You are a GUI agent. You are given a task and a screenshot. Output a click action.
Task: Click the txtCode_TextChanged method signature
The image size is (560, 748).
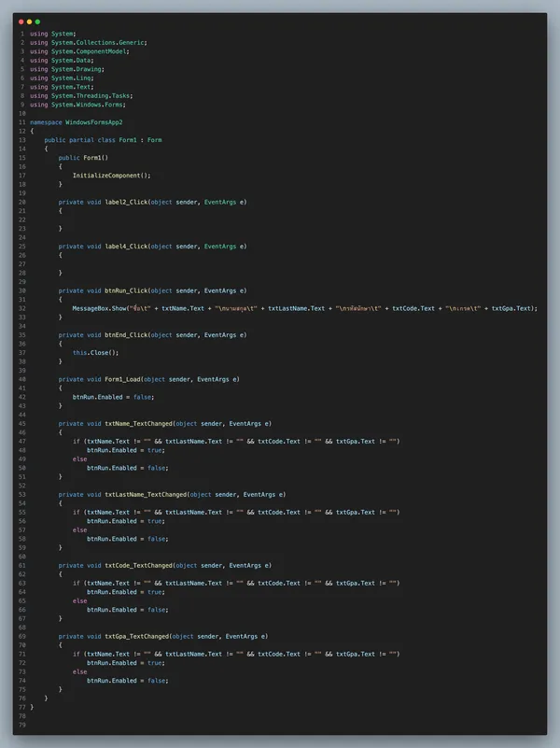pos(165,566)
